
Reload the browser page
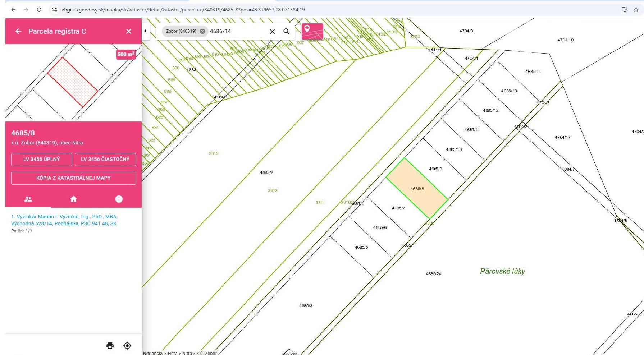click(39, 10)
